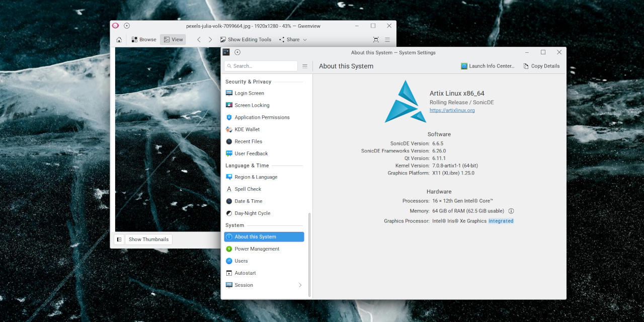Click SonicDE Version value 6.6.5
The height and width of the screenshot is (322, 644).
tap(438, 143)
